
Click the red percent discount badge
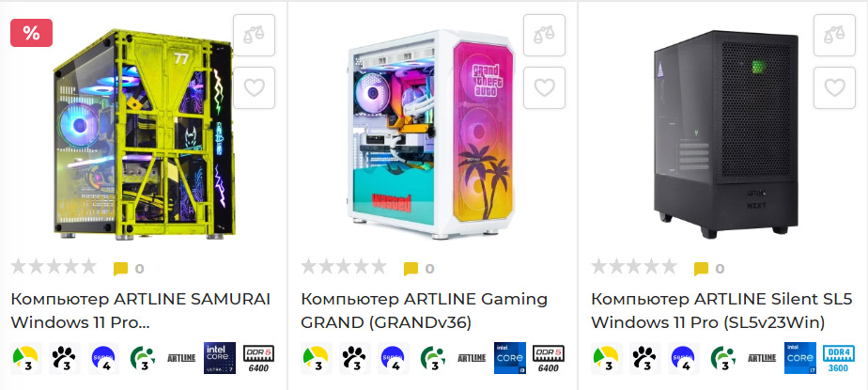32,33
